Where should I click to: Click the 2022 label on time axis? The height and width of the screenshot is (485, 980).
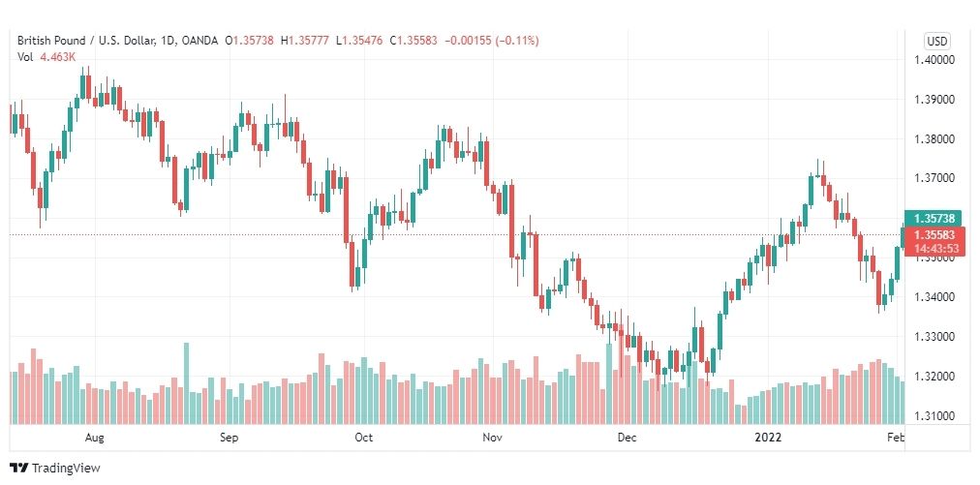(768, 438)
